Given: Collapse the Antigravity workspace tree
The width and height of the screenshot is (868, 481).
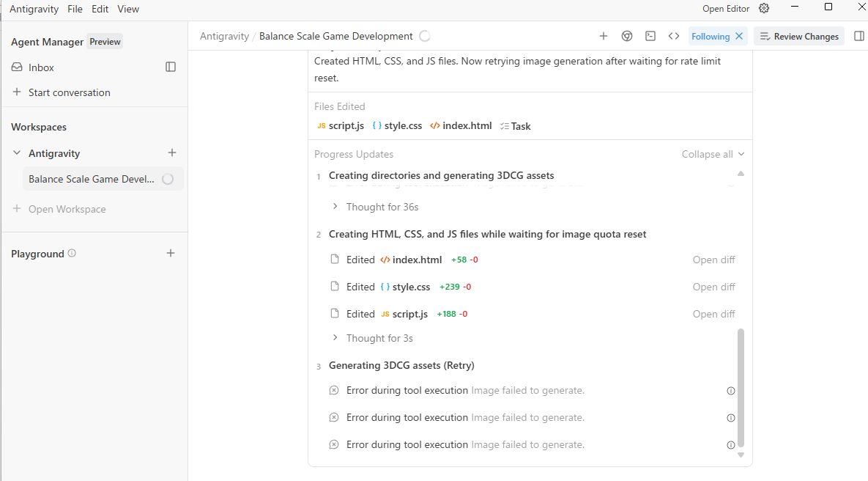Looking at the screenshot, I should (x=17, y=153).
